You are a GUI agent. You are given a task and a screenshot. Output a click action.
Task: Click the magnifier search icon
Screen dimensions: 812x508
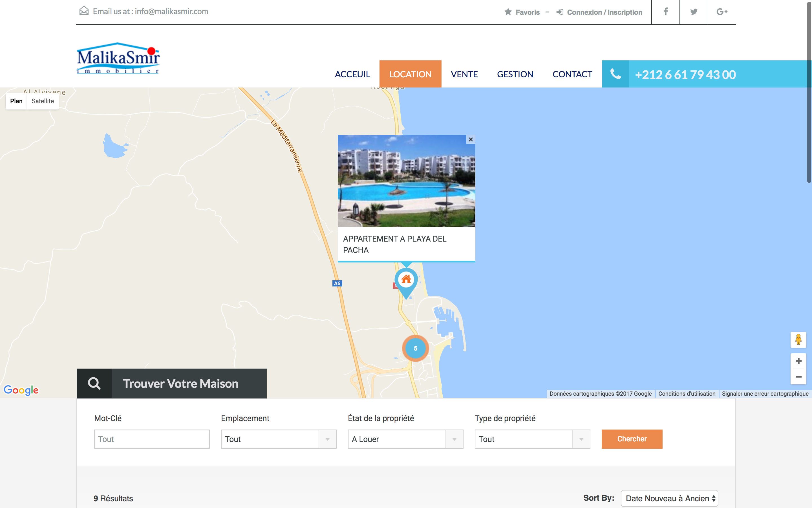(94, 383)
